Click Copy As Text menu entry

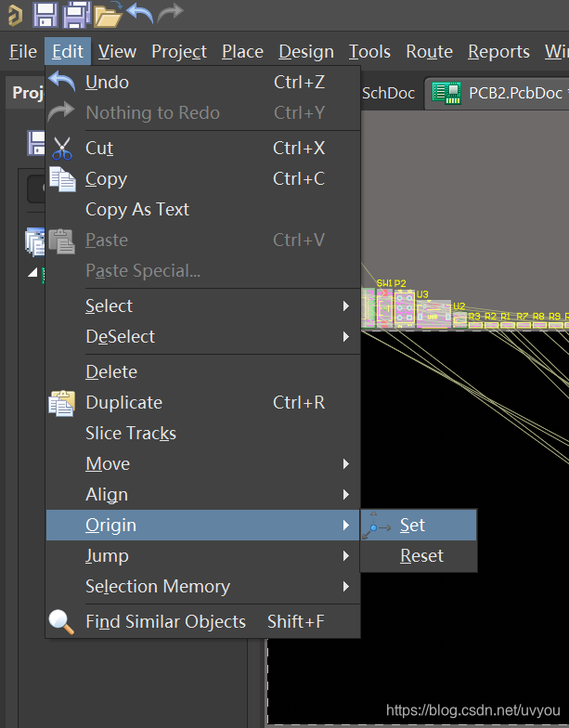click(137, 210)
